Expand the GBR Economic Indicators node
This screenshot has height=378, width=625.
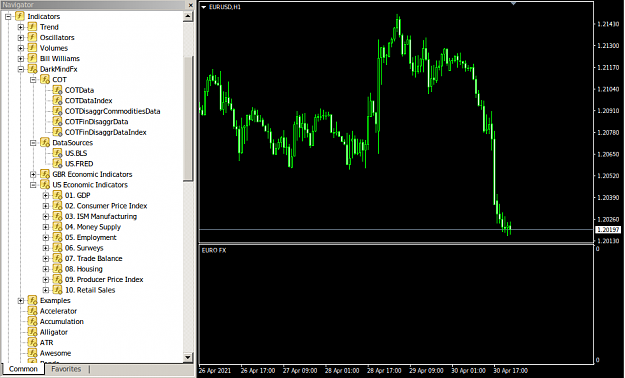coord(33,175)
